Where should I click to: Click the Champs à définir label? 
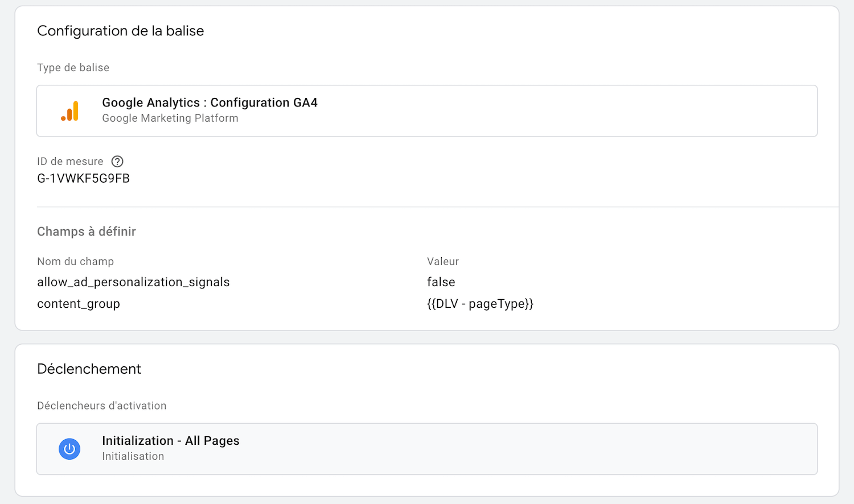87,232
